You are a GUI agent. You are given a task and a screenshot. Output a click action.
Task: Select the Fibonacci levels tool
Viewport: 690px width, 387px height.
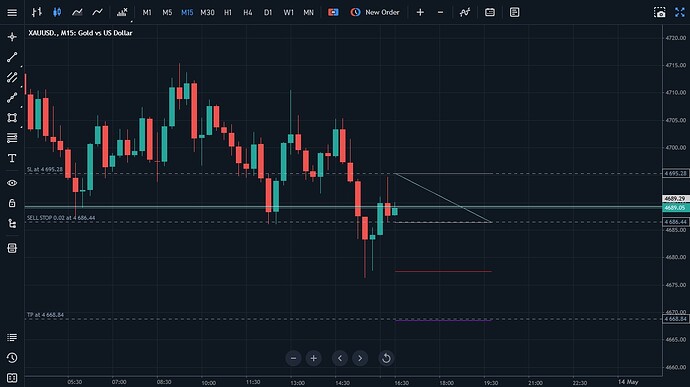12,138
